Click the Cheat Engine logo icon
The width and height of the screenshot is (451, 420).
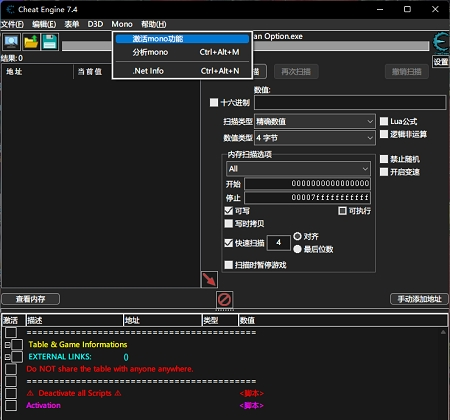tap(441, 43)
